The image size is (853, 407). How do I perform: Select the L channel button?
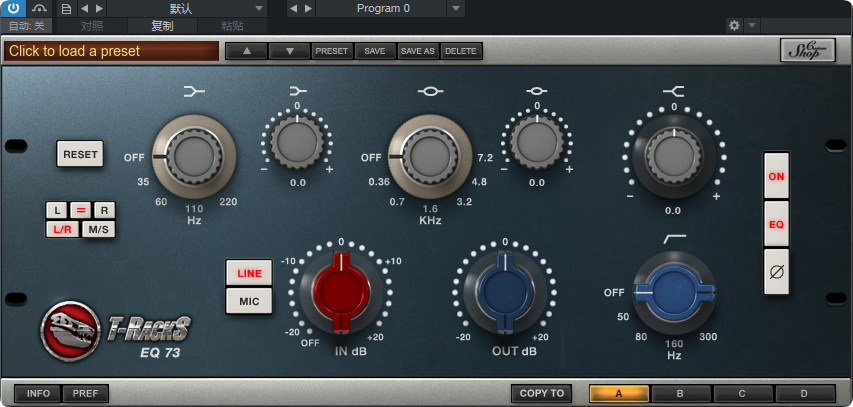pyautogui.click(x=57, y=211)
